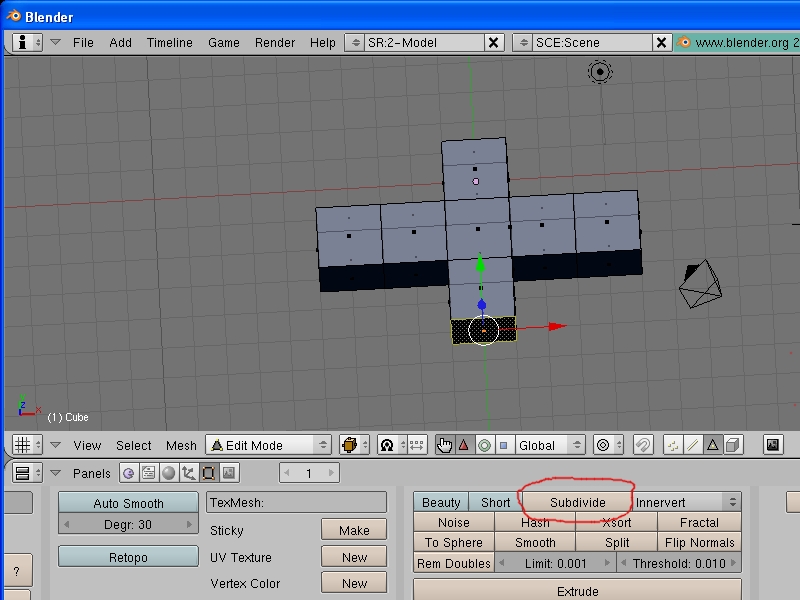Open the Game menu
The height and width of the screenshot is (600, 800).
[x=223, y=42]
